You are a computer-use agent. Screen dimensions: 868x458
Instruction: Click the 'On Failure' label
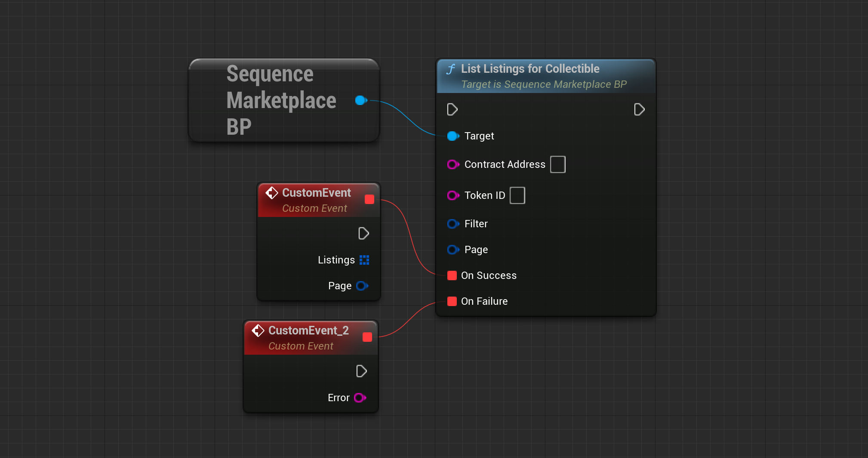point(484,301)
